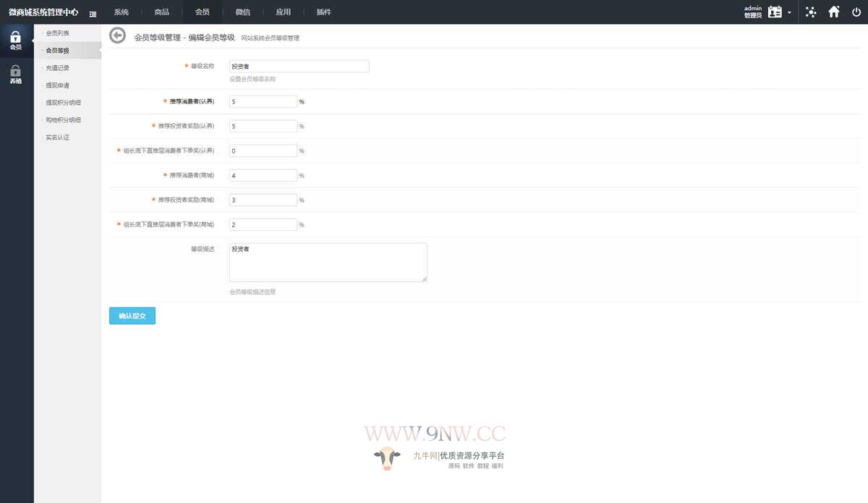The image size is (868, 503).
Task: Go to the home page icon
Action: click(x=834, y=12)
